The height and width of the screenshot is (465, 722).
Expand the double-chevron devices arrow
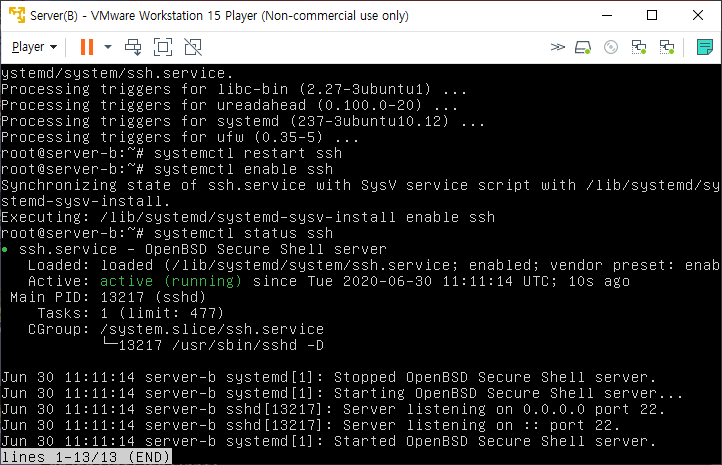point(557,47)
